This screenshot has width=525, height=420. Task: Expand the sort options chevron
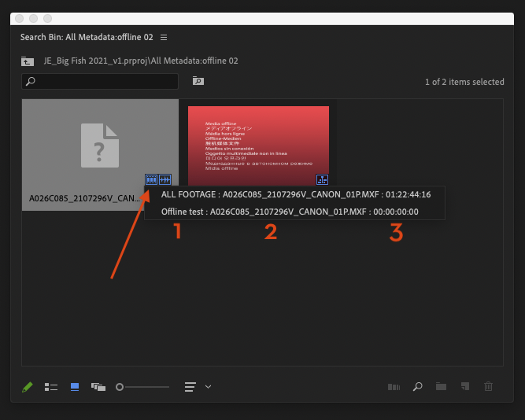(x=209, y=387)
